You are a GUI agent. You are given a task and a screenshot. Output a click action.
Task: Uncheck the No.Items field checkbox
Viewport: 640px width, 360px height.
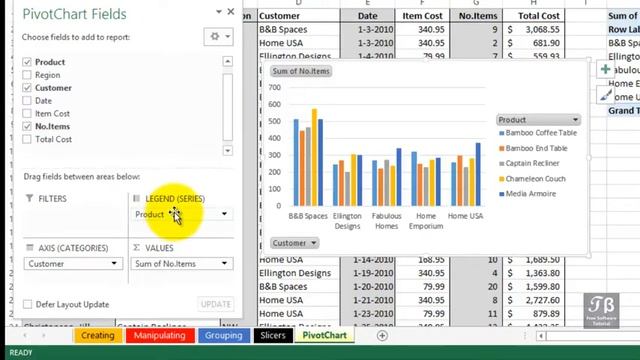(x=27, y=127)
